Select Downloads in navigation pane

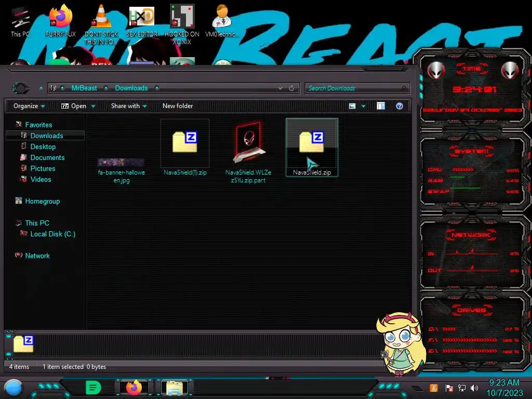[x=45, y=136]
